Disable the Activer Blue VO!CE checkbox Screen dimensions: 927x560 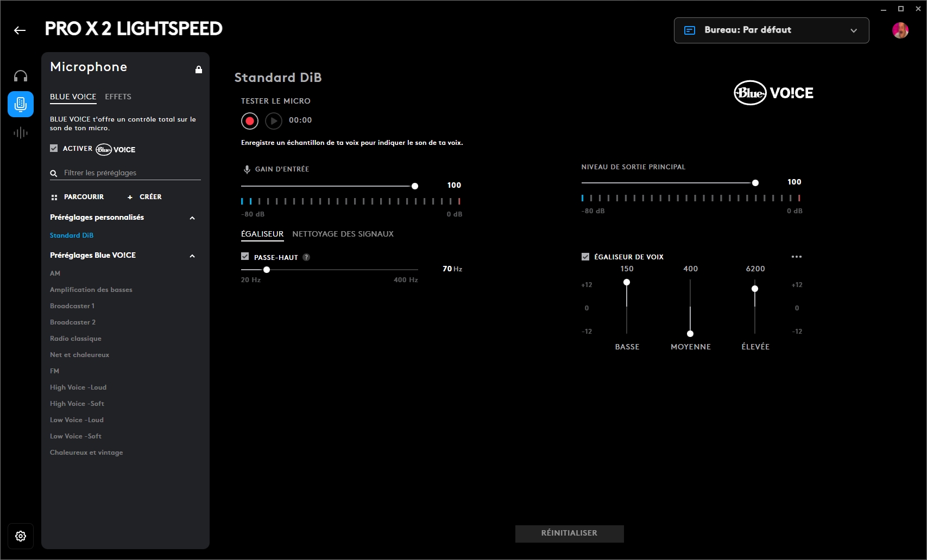click(54, 148)
